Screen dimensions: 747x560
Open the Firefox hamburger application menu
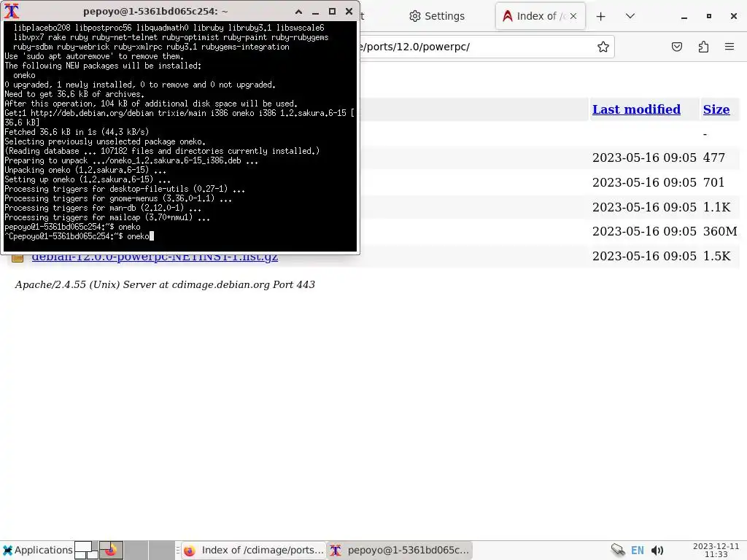[x=729, y=47]
